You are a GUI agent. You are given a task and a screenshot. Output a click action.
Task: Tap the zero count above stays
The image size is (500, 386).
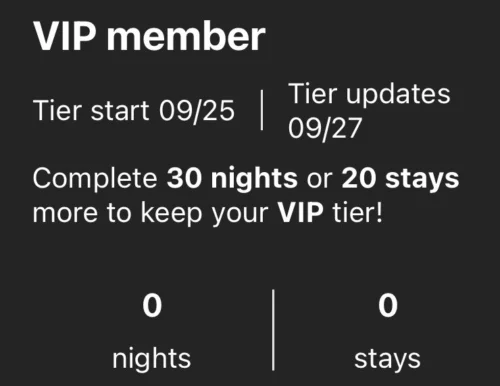[388, 306]
